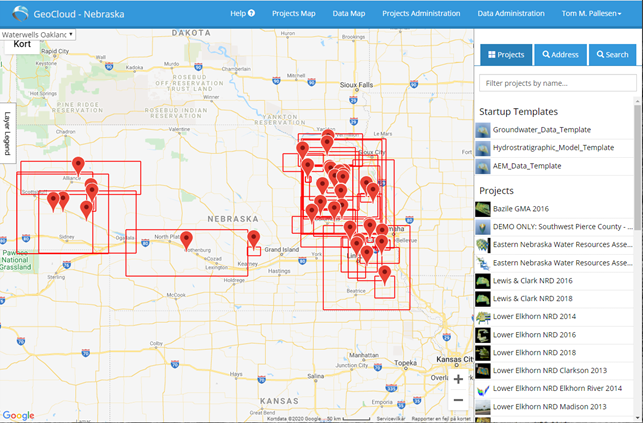Click Lower Elkhorn NRD Elkhorn River 2014 thumbnail
The height and width of the screenshot is (423, 643).
pyautogui.click(x=483, y=389)
